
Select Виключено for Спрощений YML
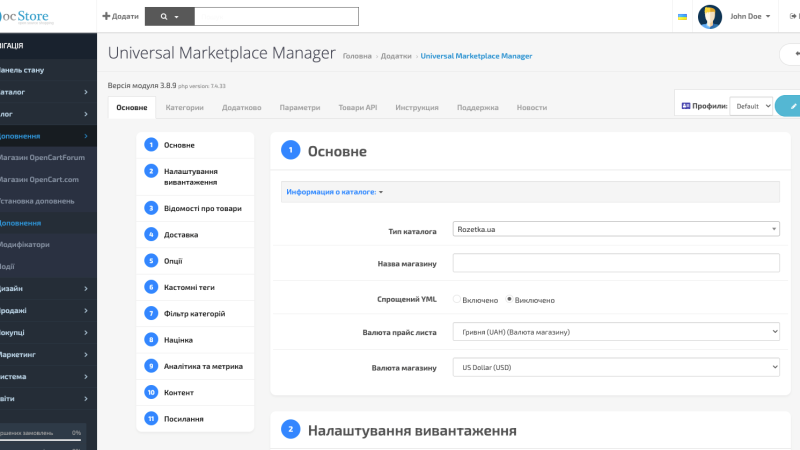[x=509, y=299]
